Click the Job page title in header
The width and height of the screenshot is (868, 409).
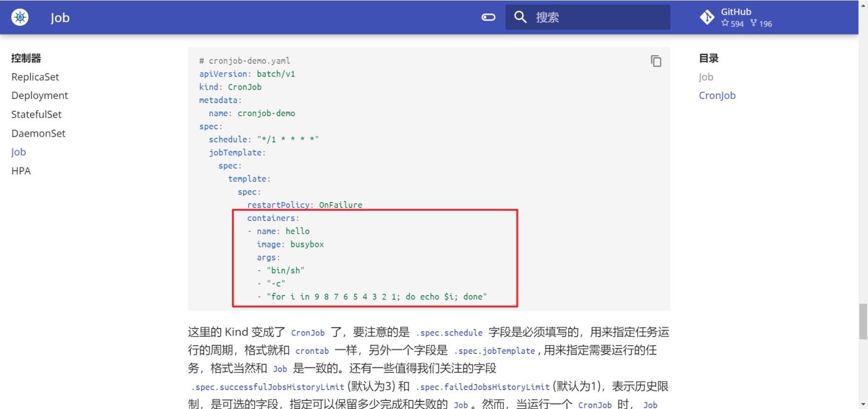60,18
